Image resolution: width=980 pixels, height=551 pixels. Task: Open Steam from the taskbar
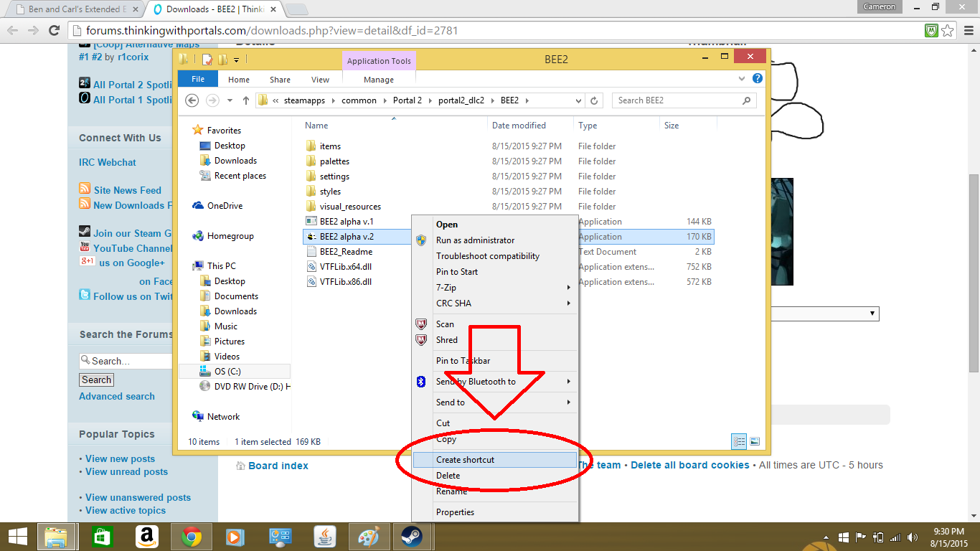tap(412, 537)
